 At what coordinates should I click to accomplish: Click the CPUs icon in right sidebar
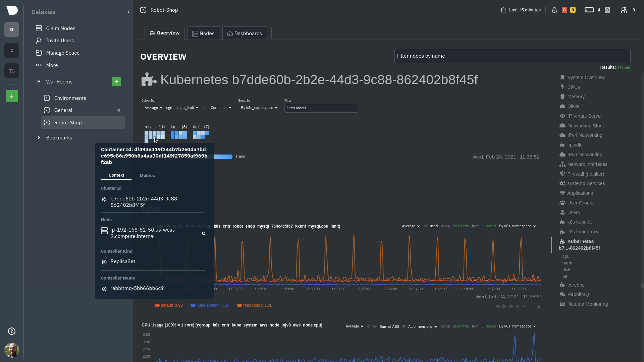562,87
